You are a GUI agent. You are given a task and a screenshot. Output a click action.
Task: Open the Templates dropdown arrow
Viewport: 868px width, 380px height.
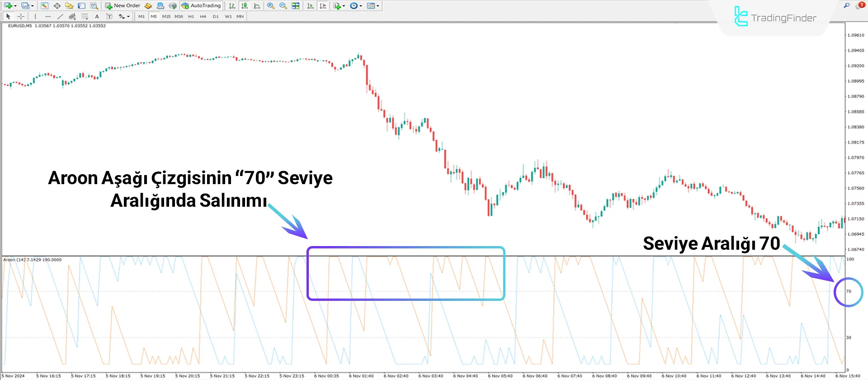point(378,6)
